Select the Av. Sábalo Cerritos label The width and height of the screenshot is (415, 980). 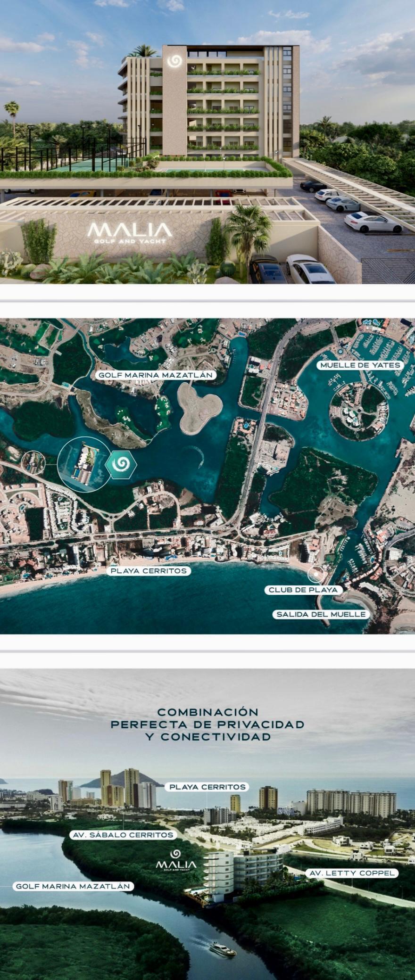click(123, 834)
